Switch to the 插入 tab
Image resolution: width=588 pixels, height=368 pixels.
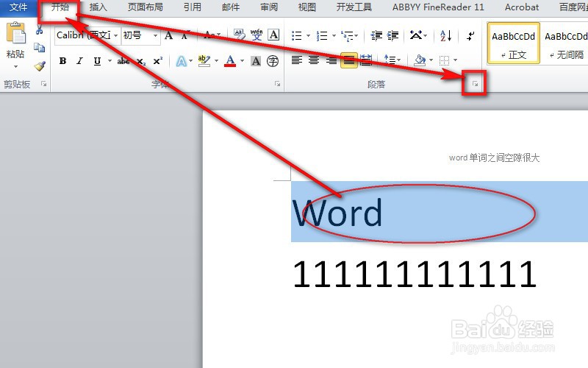click(98, 7)
